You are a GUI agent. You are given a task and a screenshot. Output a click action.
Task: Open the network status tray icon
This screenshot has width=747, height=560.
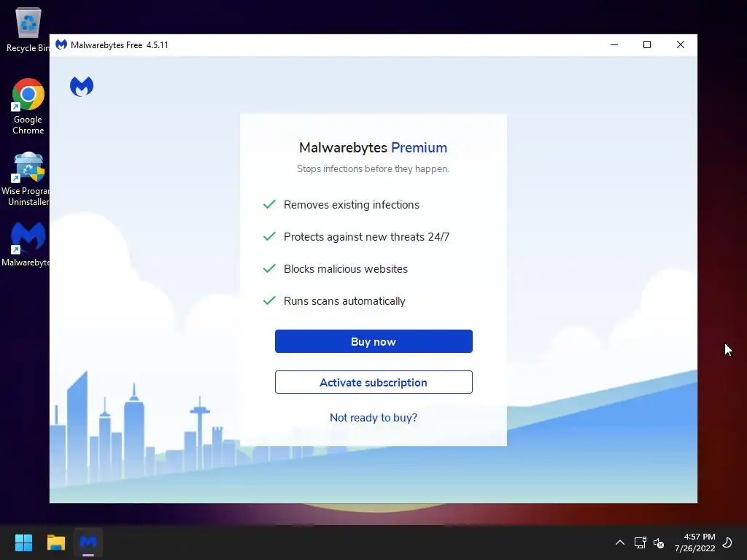(640, 542)
